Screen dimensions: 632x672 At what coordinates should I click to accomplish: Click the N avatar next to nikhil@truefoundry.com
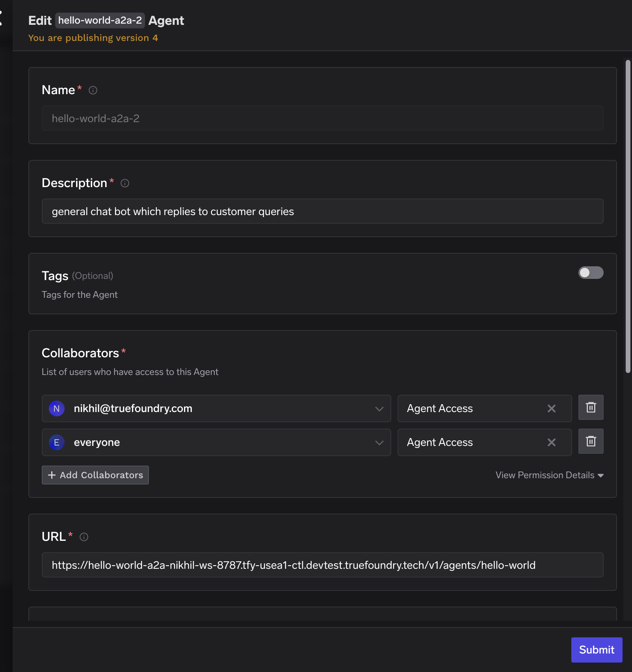(56, 408)
